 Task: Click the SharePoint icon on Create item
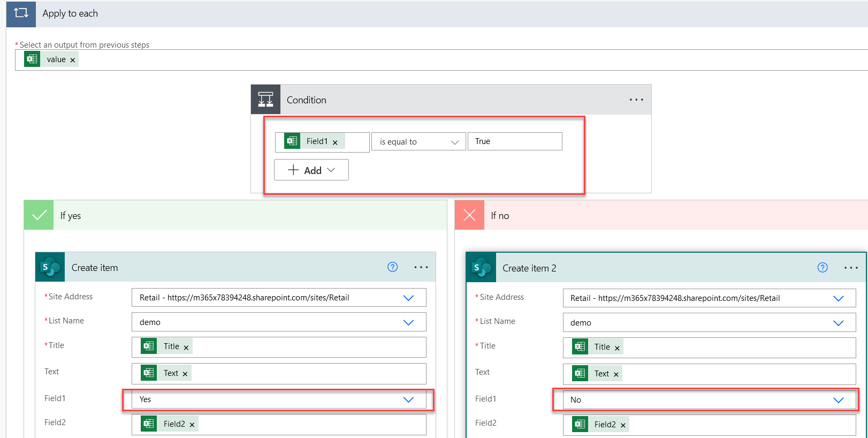[50, 267]
